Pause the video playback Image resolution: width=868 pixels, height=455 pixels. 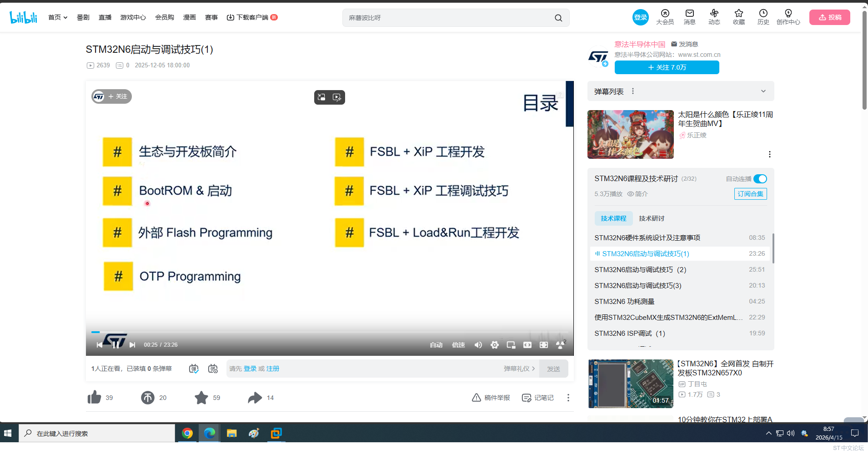click(116, 345)
